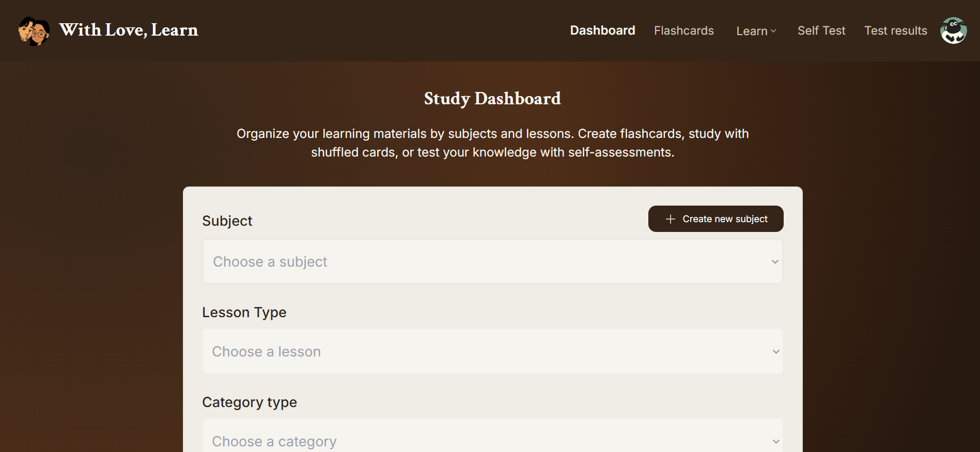The width and height of the screenshot is (980, 452).
Task: Expand the Learn navigation menu
Action: pos(752,31)
